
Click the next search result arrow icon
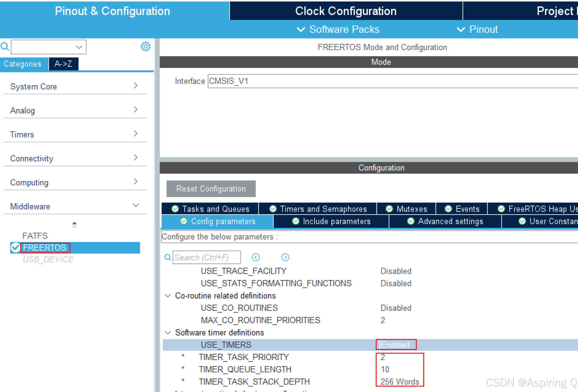tap(285, 257)
